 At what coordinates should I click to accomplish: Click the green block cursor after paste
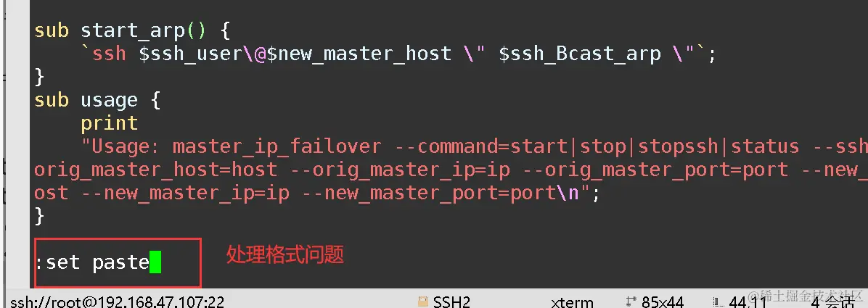pos(155,262)
